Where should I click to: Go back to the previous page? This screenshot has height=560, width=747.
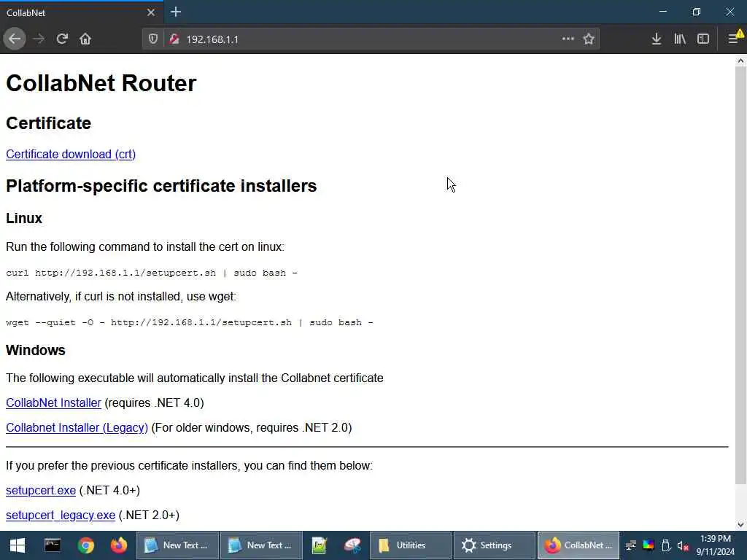pos(15,39)
